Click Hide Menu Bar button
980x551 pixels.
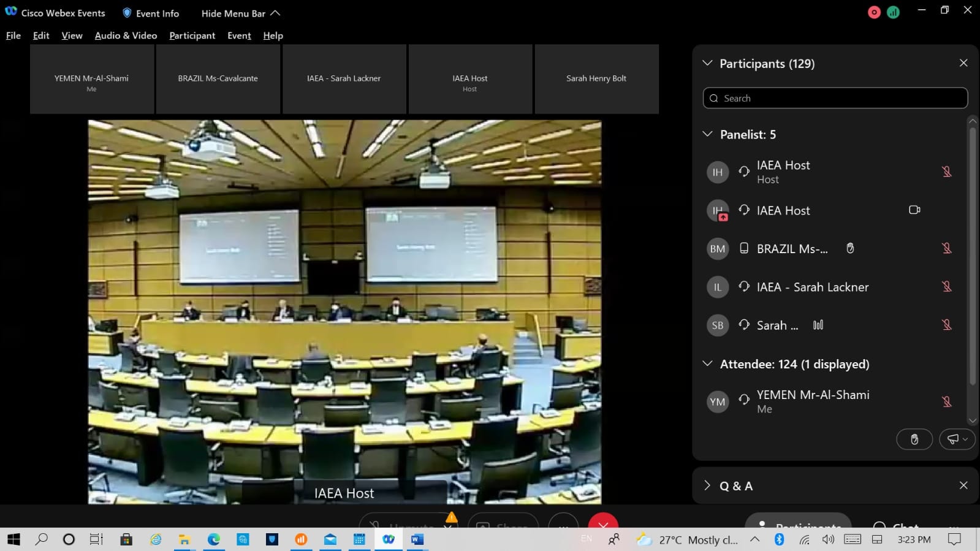tap(240, 13)
